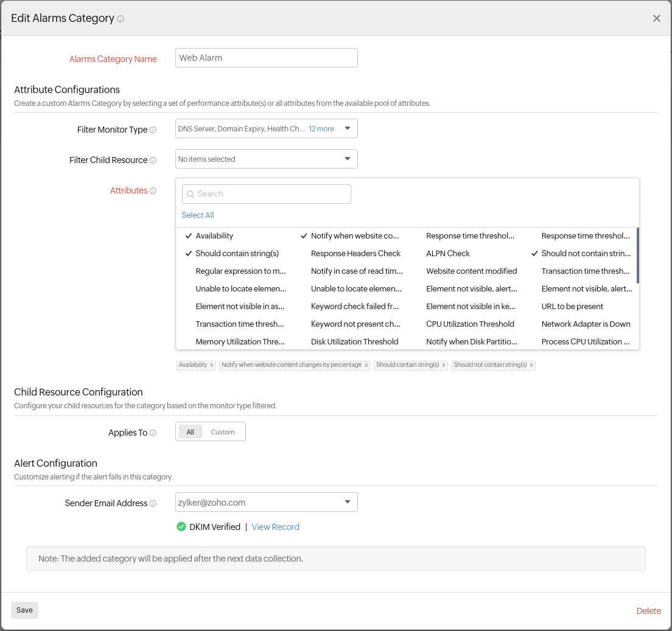Select the Custom option for Applies To
672x631 pixels.
click(x=222, y=432)
